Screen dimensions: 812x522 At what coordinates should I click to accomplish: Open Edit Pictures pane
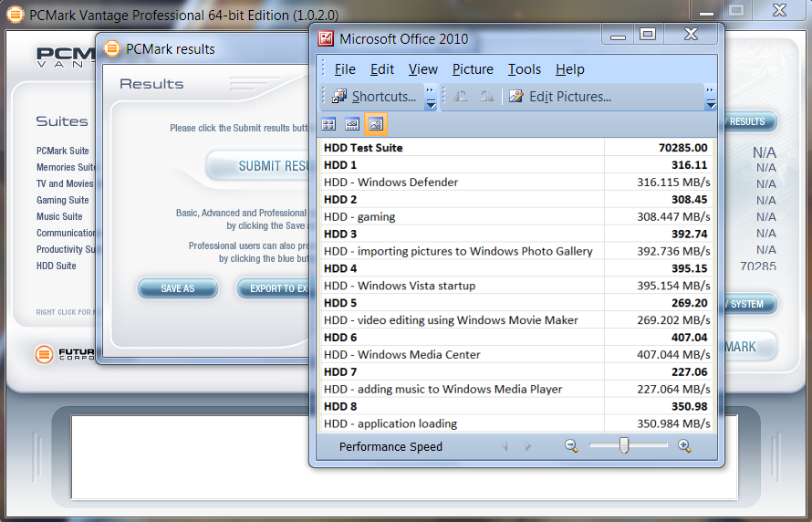pyautogui.click(x=559, y=97)
